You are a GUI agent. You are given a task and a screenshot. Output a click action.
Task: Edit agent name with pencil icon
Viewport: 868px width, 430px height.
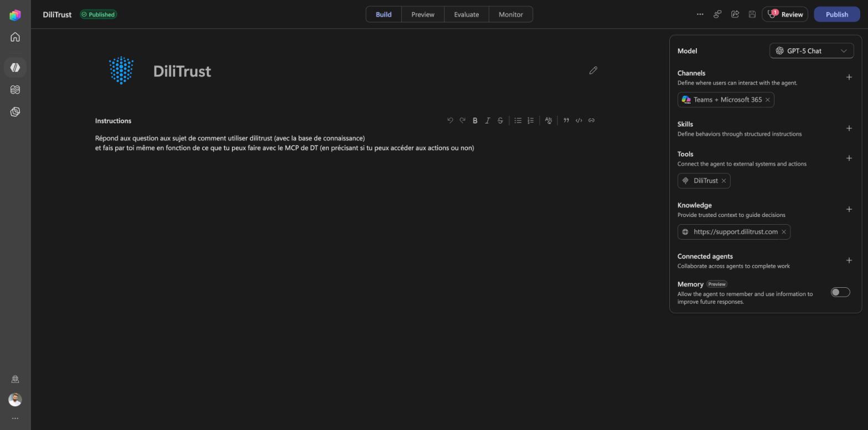coord(593,70)
